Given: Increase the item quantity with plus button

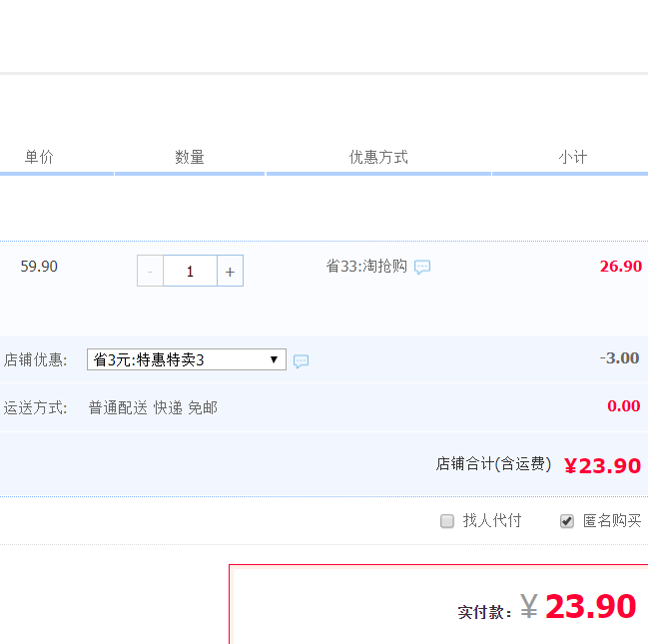Looking at the screenshot, I should (x=230, y=271).
